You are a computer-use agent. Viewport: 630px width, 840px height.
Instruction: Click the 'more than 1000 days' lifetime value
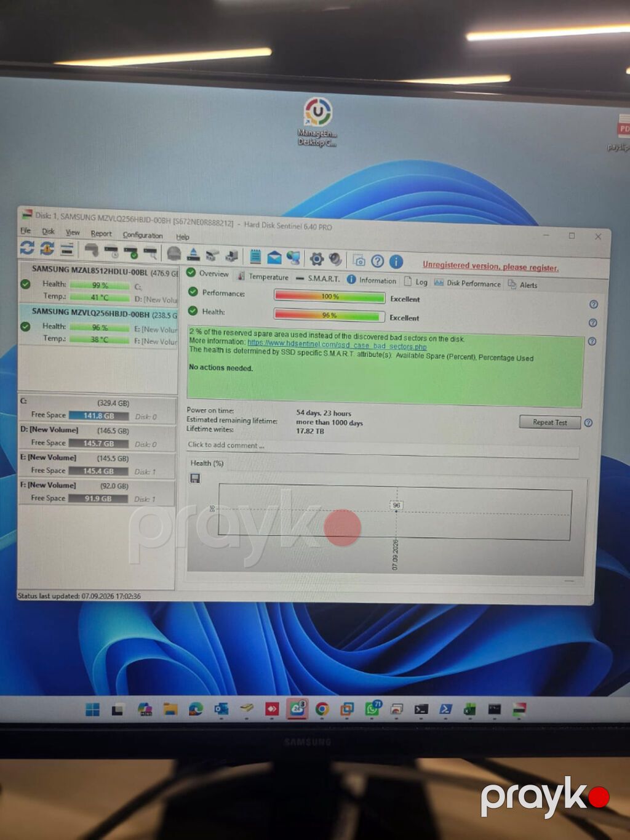click(x=329, y=423)
